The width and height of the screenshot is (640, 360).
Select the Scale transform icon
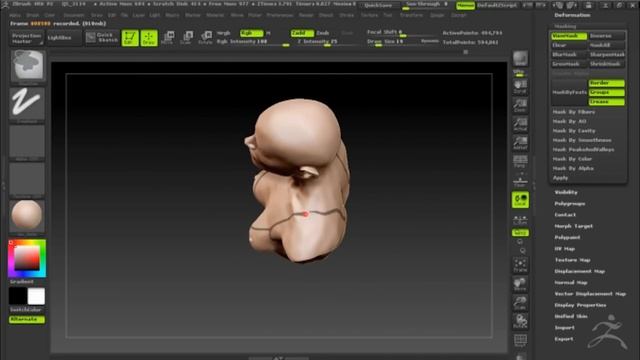pyautogui.click(x=186, y=38)
